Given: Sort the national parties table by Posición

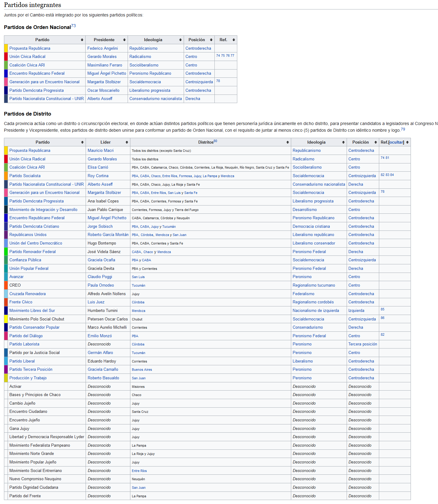Looking at the screenshot, I should 211,40.
